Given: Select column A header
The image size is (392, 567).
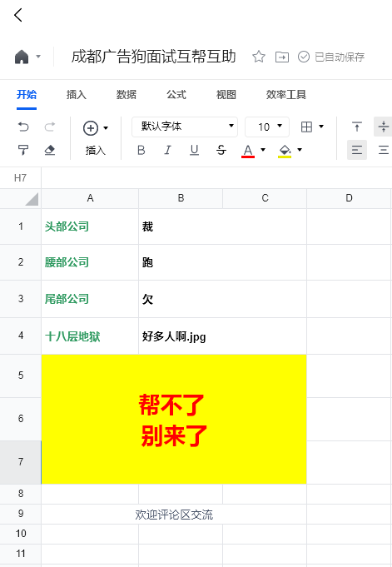Looking at the screenshot, I should coord(90,198).
